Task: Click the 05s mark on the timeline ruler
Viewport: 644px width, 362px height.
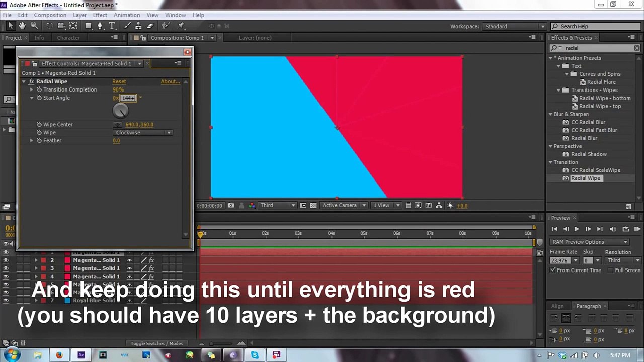Action: [364, 233]
